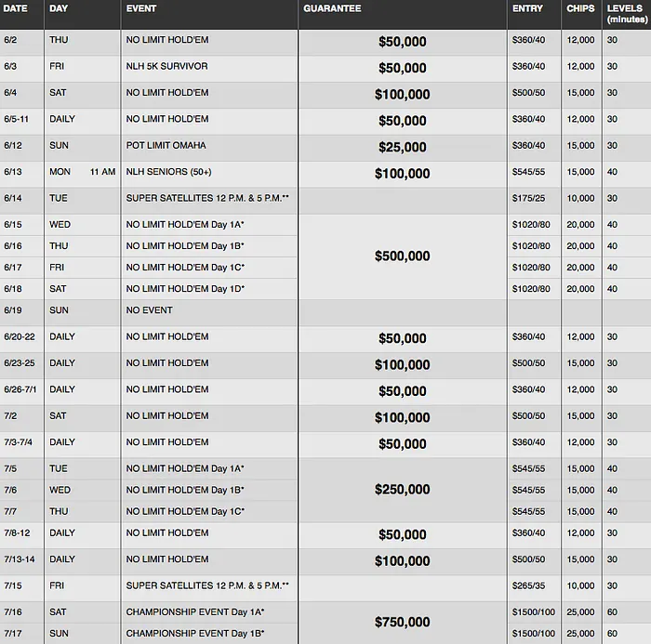Select the $750,000 championship guarantee
The width and height of the screenshot is (651, 644).
[x=404, y=623]
